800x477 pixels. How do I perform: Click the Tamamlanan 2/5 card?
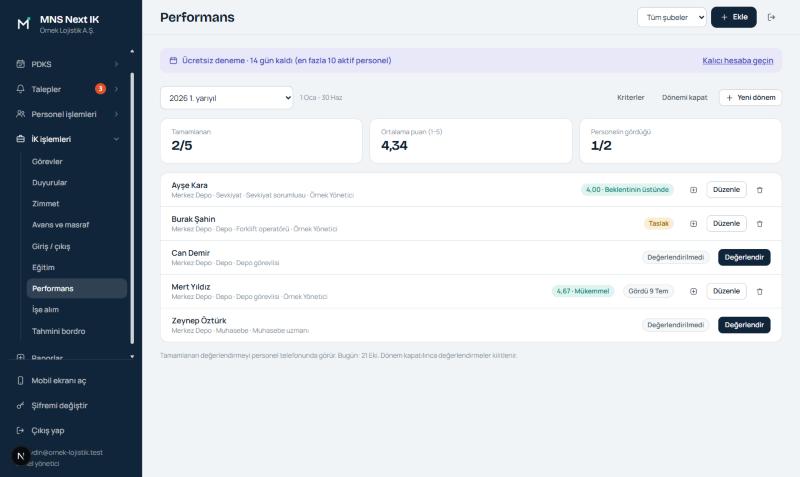pos(261,141)
